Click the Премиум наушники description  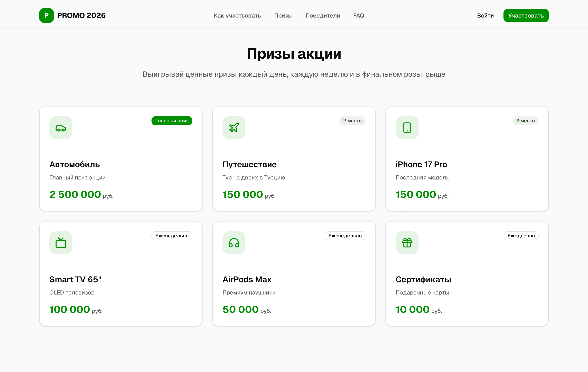coord(249,292)
